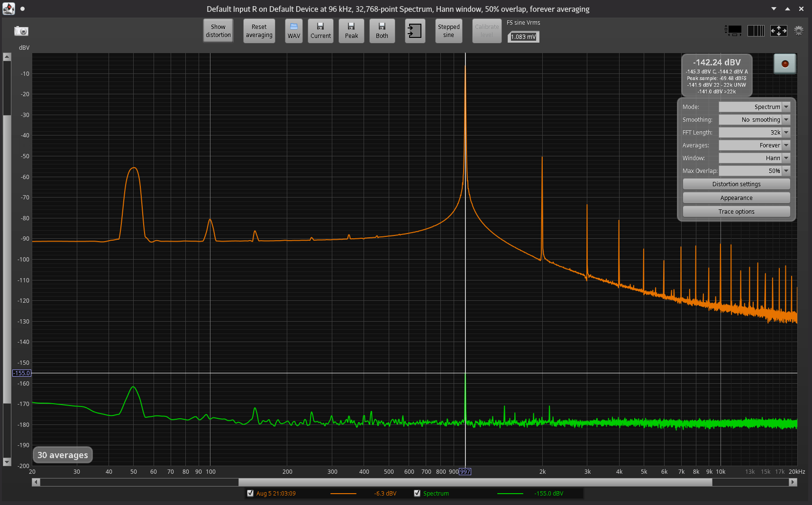Click the vertical scroll down arrow
Screen dimensions: 812x505
(x=7, y=462)
